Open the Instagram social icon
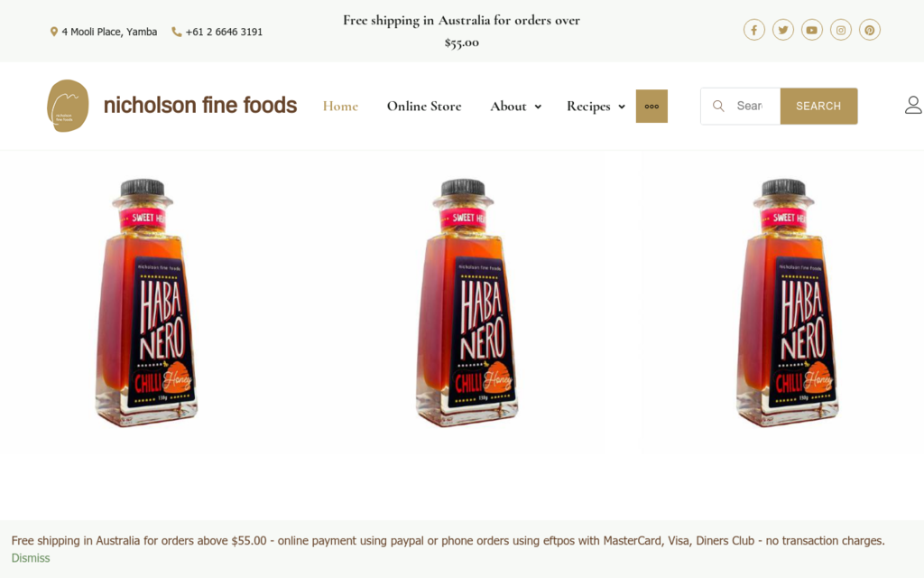This screenshot has height=578, width=924. click(x=841, y=31)
